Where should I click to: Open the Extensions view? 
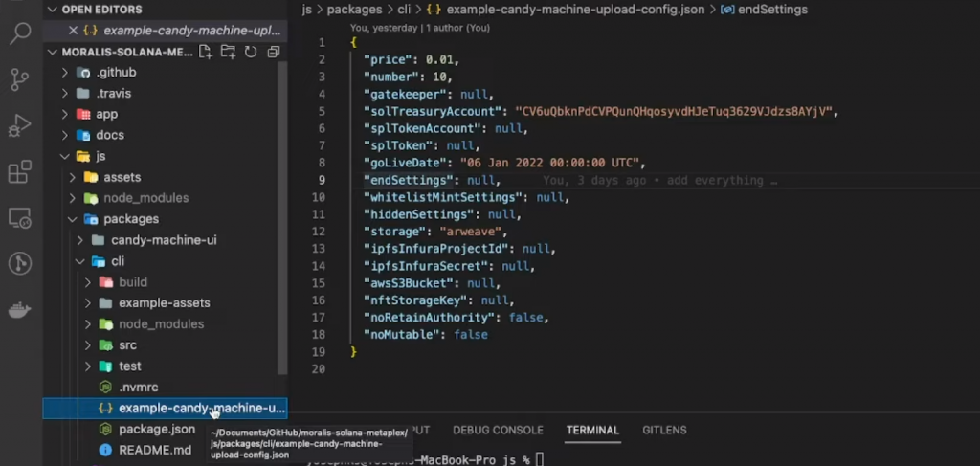pos(21,172)
